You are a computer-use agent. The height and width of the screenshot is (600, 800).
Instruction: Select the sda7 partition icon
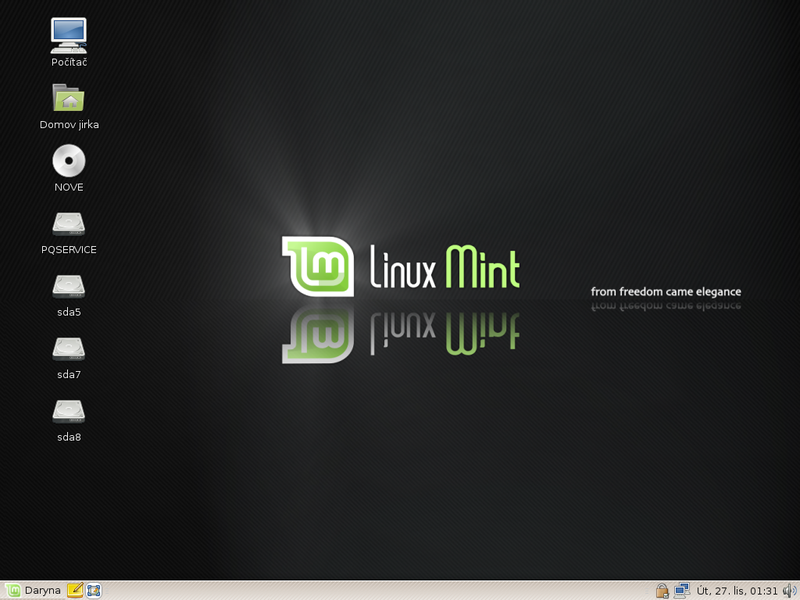tap(67, 350)
